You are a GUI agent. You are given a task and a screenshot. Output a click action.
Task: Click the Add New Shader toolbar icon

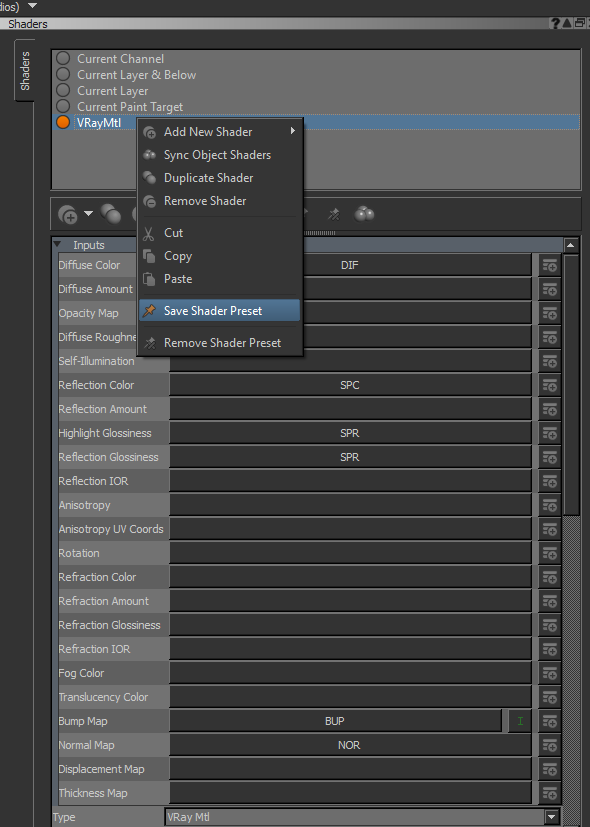click(x=68, y=215)
